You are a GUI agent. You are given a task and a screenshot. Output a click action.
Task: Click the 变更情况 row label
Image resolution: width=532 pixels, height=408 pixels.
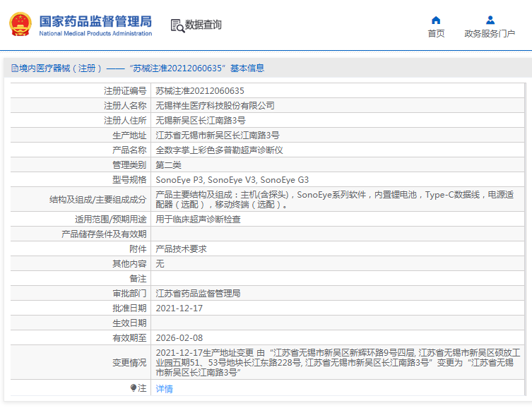(x=129, y=363)
